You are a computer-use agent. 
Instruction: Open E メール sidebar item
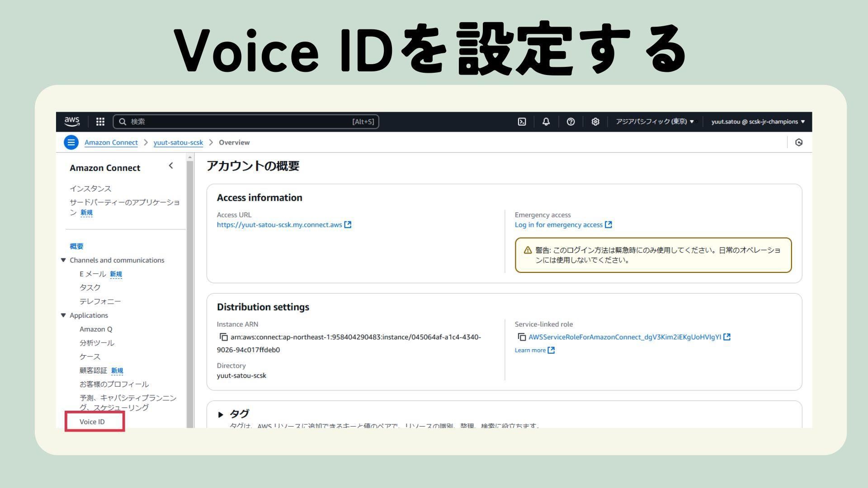[x=93, y=274]
